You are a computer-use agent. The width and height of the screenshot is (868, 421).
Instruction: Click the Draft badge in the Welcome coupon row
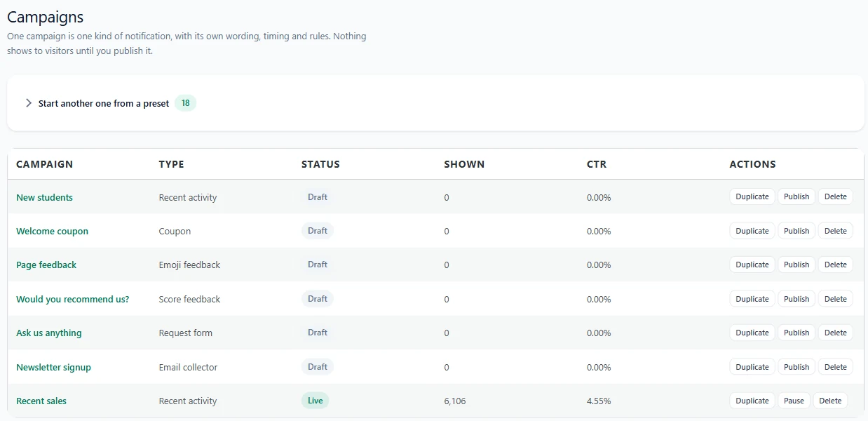click(x=318, y=231)
